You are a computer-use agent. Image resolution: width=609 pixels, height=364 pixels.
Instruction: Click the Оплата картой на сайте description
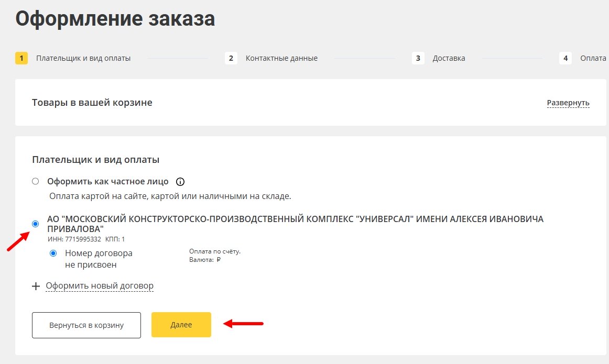tap(170, 196)
